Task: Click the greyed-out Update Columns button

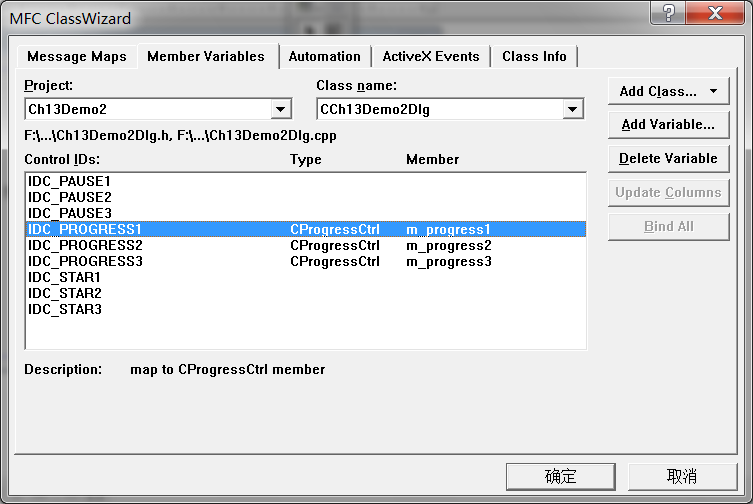Action: 668,193
